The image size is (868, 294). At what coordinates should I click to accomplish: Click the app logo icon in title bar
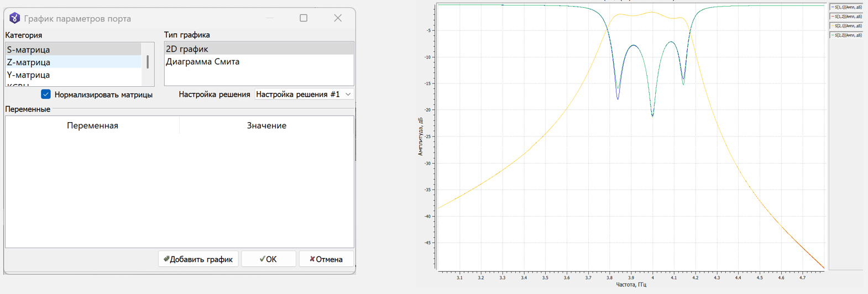click(14, 18)
